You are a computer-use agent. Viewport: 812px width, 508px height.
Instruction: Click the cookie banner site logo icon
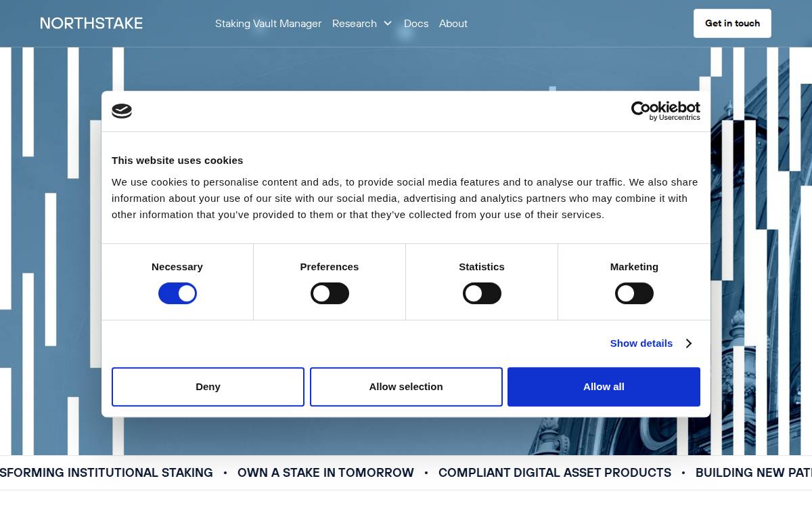pos(122,111)
